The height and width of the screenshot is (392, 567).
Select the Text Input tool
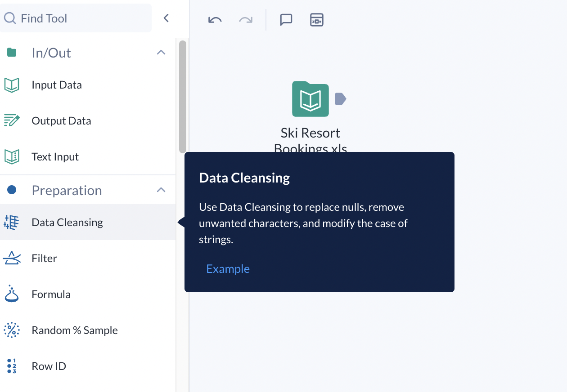pos(55,156)
